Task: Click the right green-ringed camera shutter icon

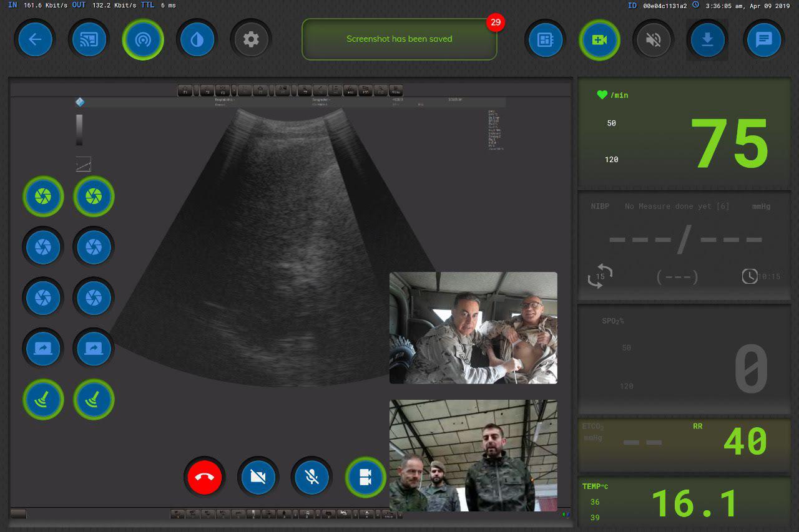Action: (x=94, y=196)
